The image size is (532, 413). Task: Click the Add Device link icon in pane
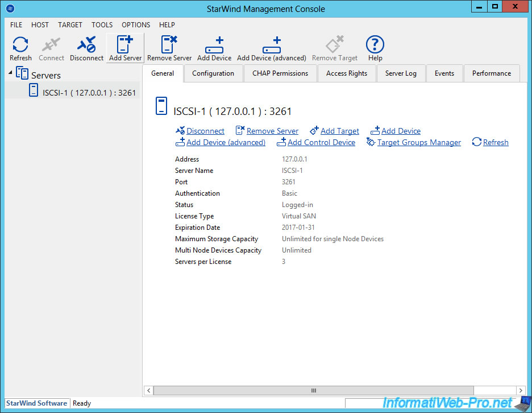[x=375, y=130]
